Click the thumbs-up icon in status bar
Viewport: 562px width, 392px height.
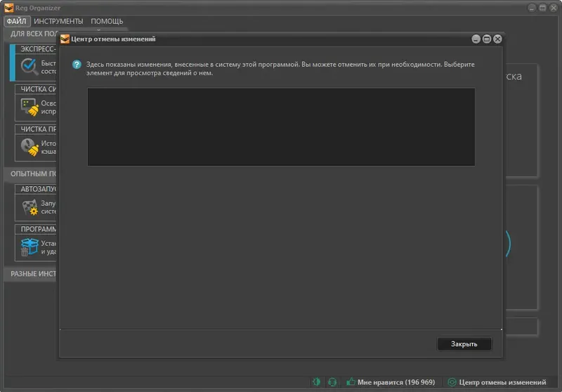(x=351, y=381)
